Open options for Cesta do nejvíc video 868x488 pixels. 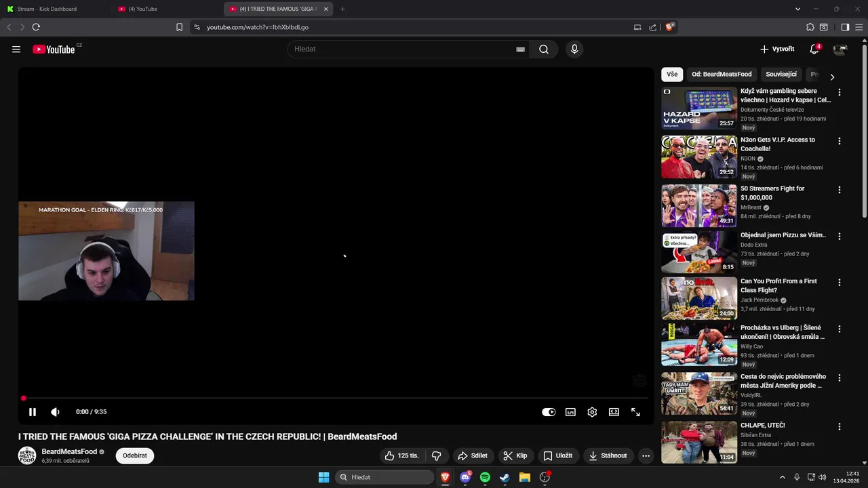(x=840, y=378)
